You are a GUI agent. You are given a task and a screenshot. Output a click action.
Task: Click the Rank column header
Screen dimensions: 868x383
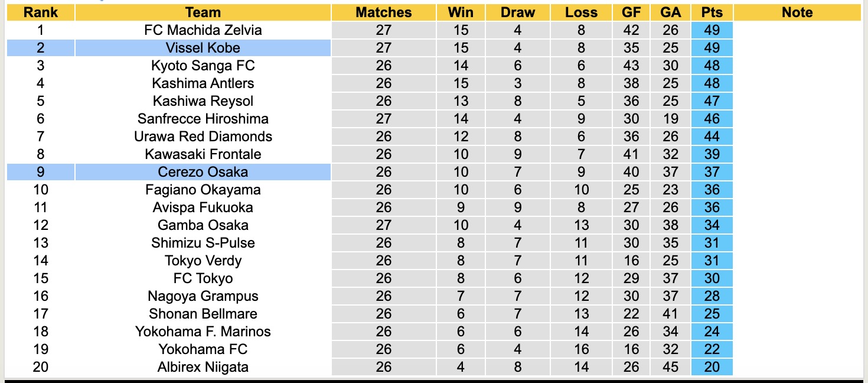pos(41,12)
